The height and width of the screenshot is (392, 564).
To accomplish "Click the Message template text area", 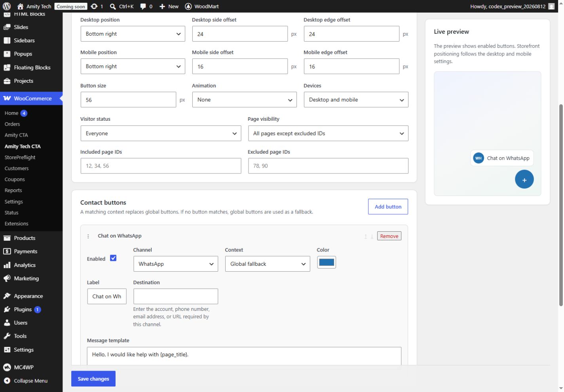I will 244,356.
